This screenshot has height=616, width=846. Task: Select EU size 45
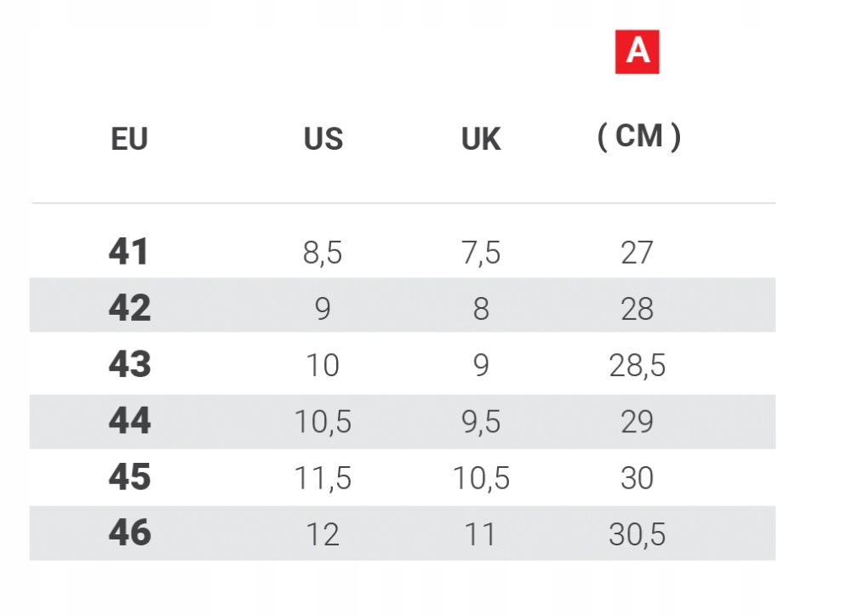129,477
